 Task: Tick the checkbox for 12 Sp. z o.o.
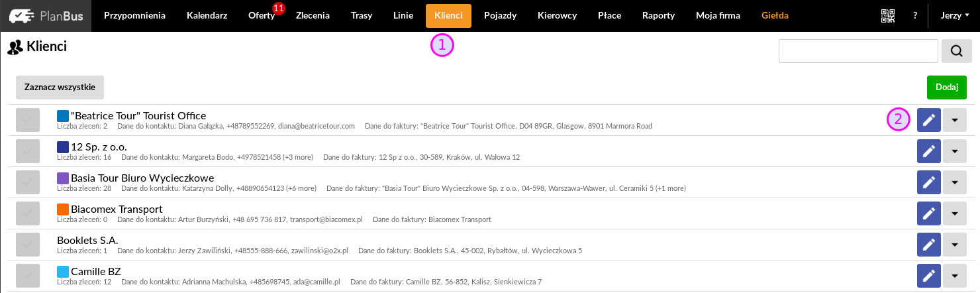pos(28,151)
